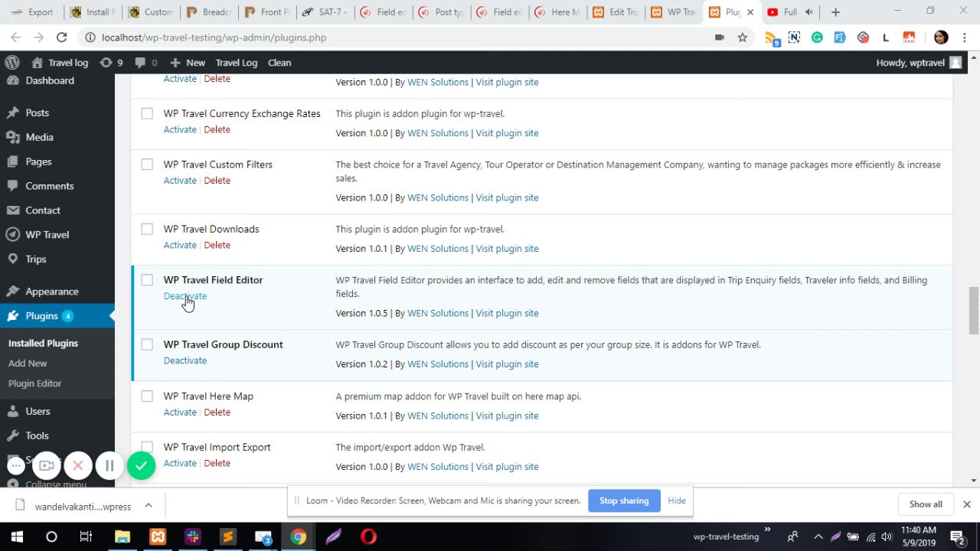The height and width of the screenshot is (551, 980).
Task: Open Sublime Text from the taskbar
Action: coord(227,537)
